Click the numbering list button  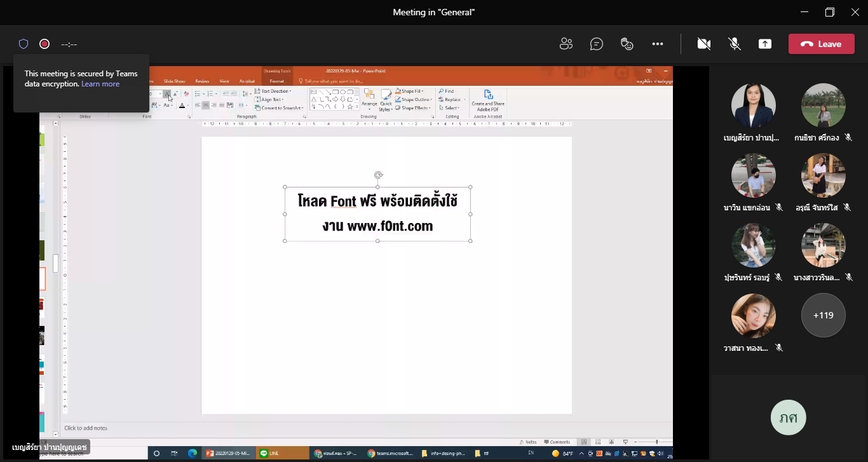tap(210, 93)
